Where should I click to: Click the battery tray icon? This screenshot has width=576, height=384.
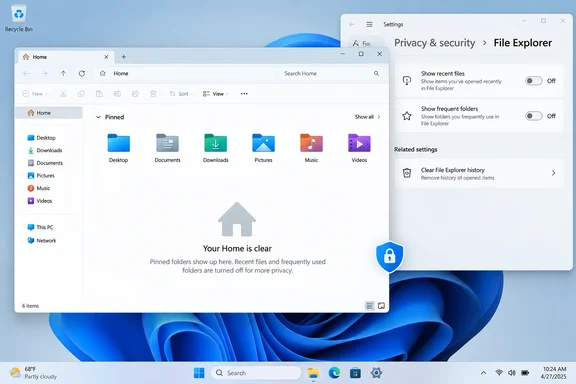tap(525, 373)
